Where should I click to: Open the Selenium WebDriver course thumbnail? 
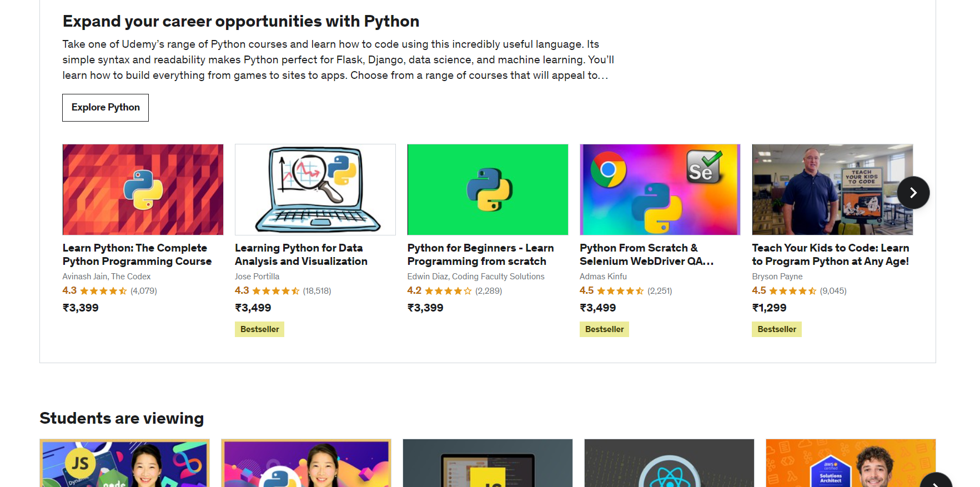tap(660, 189)
